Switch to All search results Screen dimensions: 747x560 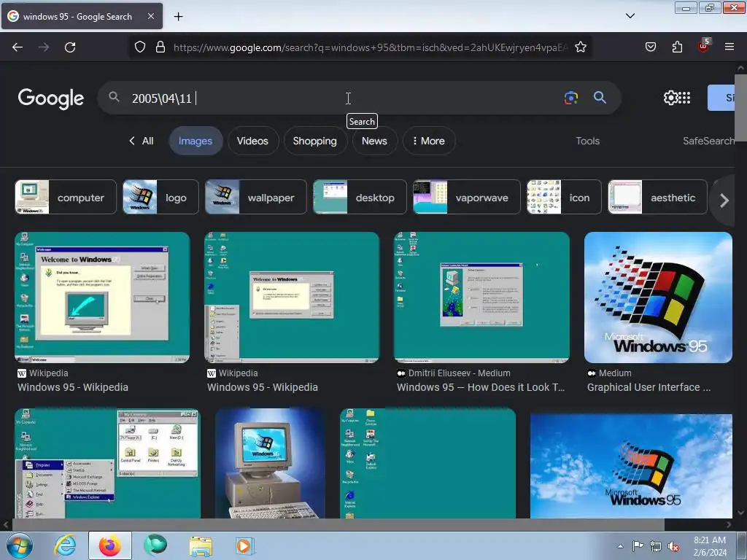click(x=142, y=141)
